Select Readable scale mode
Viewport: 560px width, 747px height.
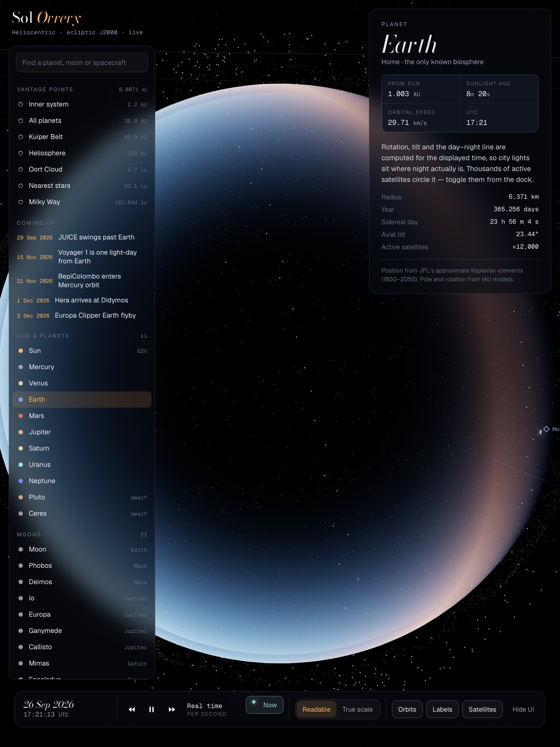click(x=316, y=709)
